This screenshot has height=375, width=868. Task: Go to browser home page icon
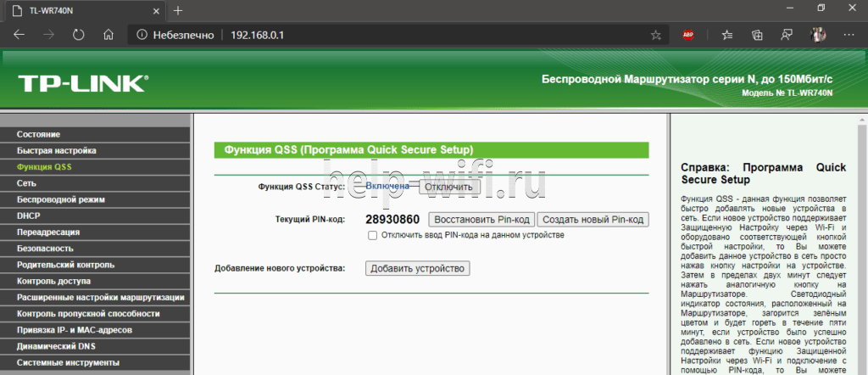point(108,35)
